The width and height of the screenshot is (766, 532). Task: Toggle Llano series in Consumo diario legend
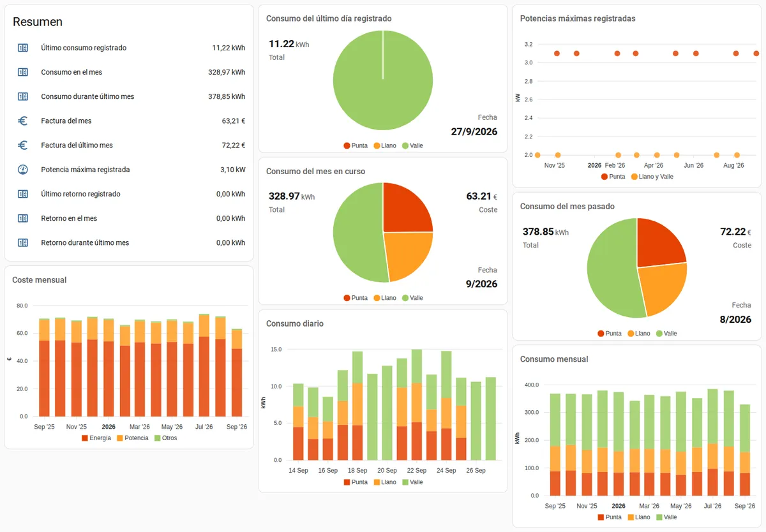[x=385, y=482]
